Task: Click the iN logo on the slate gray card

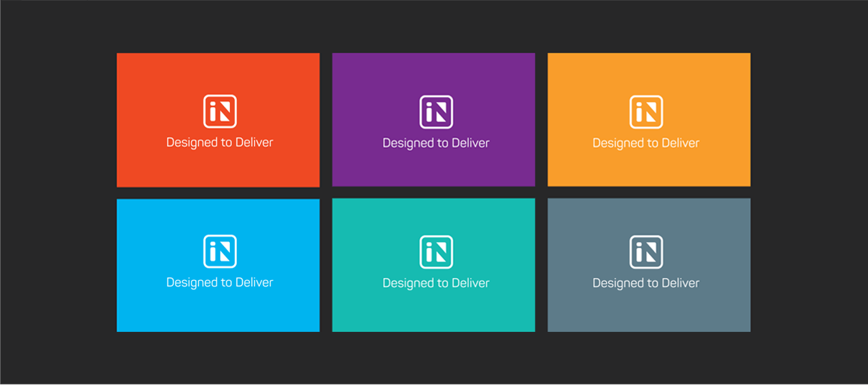Action: pos(646,252)
